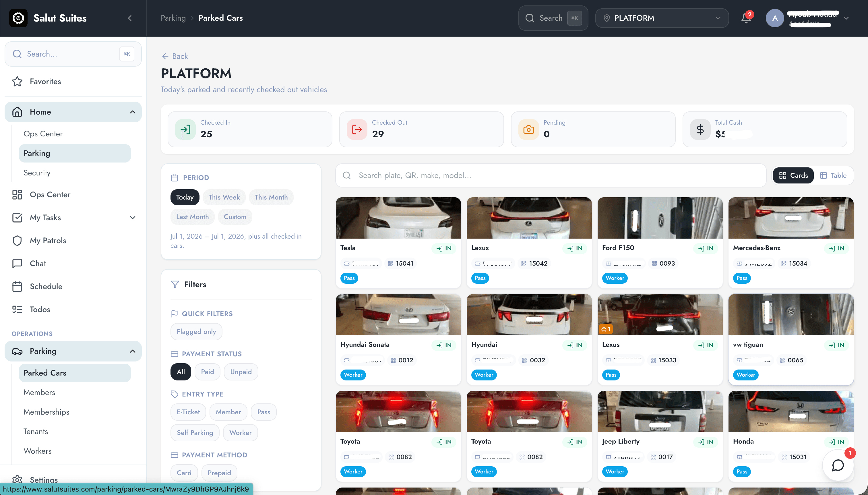The image size is (868, 495).
Task: Filter by Worker entry type
Action: [x=241, y=433]
